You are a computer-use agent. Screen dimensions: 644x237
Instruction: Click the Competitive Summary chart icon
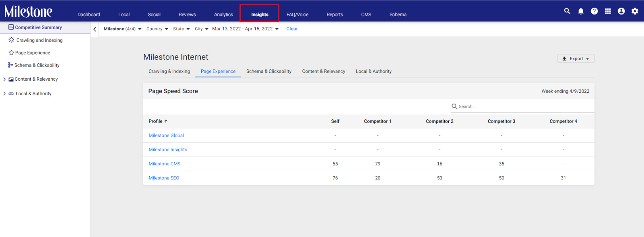click(11, 27)
